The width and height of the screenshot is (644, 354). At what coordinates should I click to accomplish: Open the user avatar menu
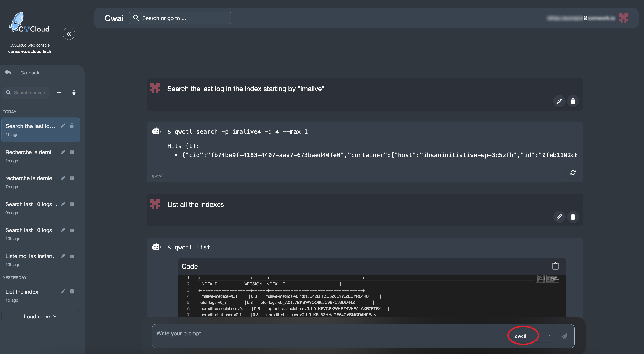pyautogui.click(x=623, y=18)
